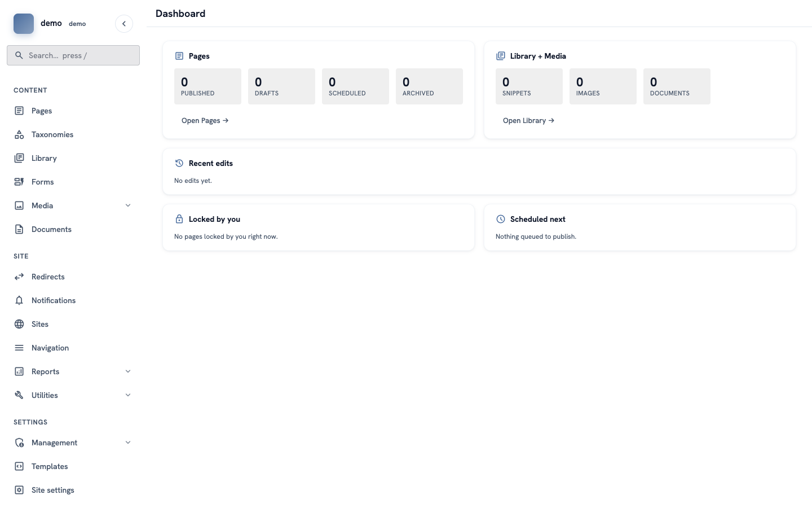Click the demo site avatar logo
The width and height of the screenshot is (812, 508).
pos(24,24)
